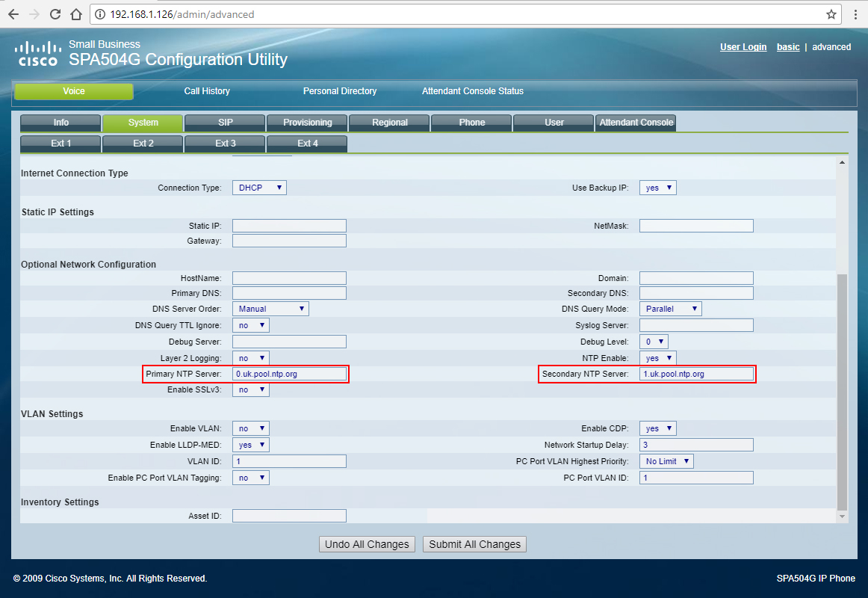This screenshot has width=868, height=598.
Task: Open the Ext 4 tab
Action: point(307,144)
